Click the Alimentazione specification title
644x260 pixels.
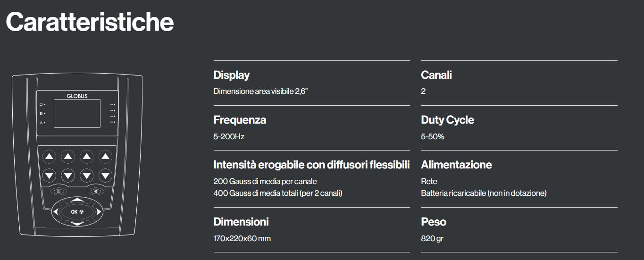pos(456,165)
